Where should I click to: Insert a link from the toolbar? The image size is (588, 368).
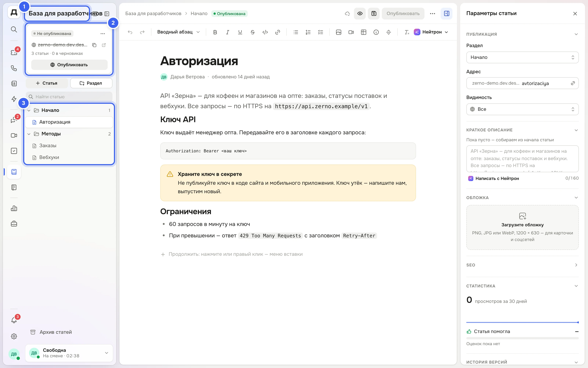[x=277, y=32]
